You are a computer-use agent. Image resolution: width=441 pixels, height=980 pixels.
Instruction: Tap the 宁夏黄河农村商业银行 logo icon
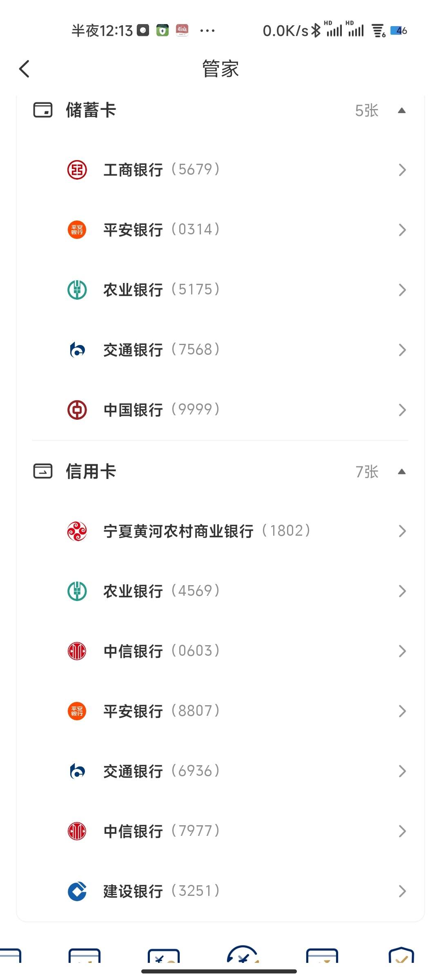pos(77,531)
